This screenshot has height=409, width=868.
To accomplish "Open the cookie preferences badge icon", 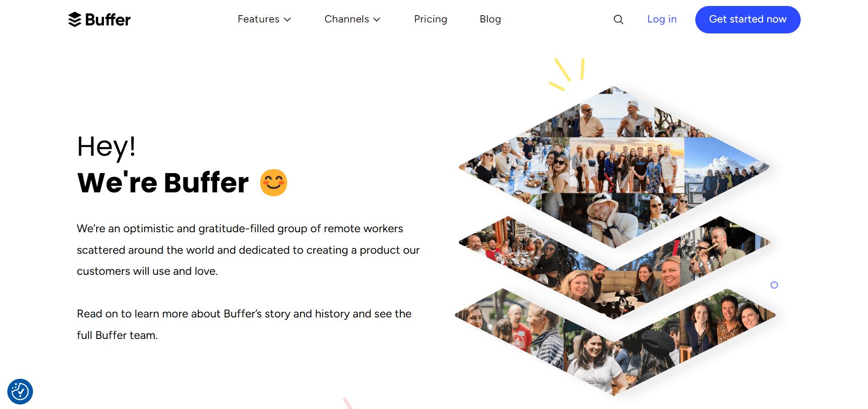I will pos(20,392).
